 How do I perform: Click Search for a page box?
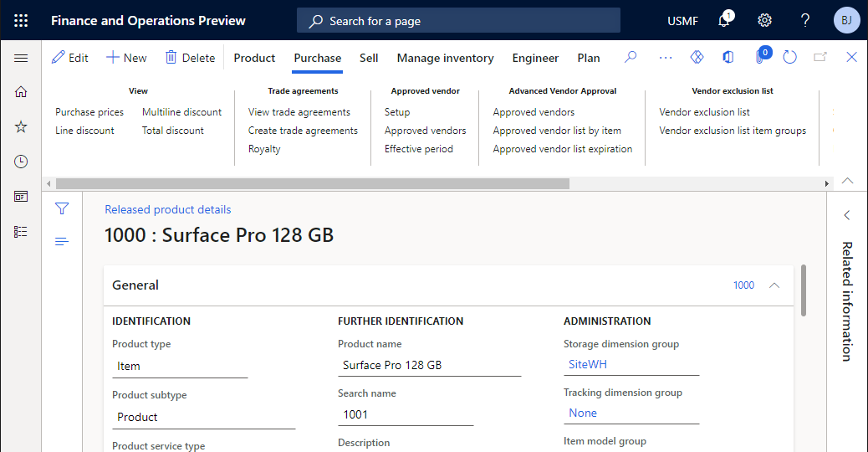click(458, 20)
